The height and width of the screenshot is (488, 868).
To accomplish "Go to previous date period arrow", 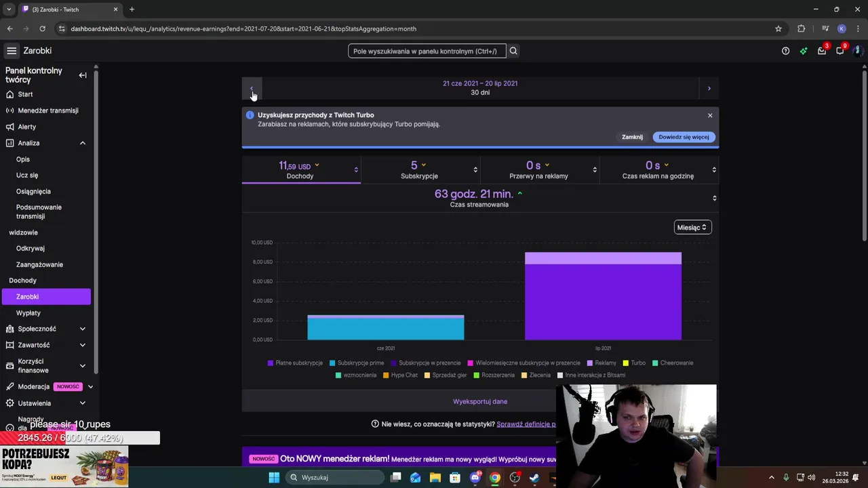I will [x=252, y=88].
